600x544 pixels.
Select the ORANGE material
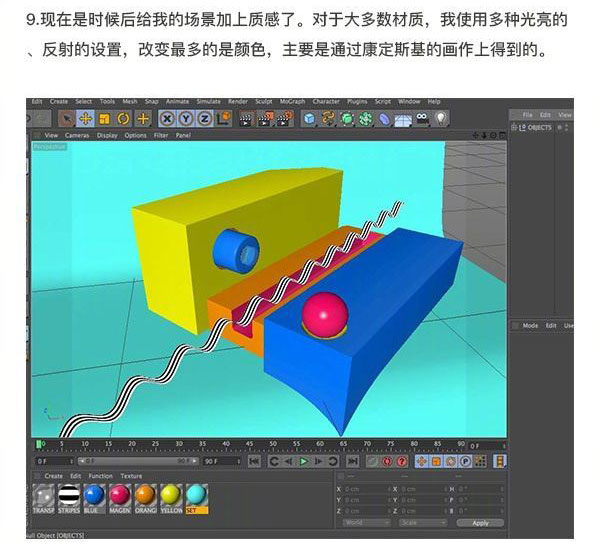tap(145, 498)
